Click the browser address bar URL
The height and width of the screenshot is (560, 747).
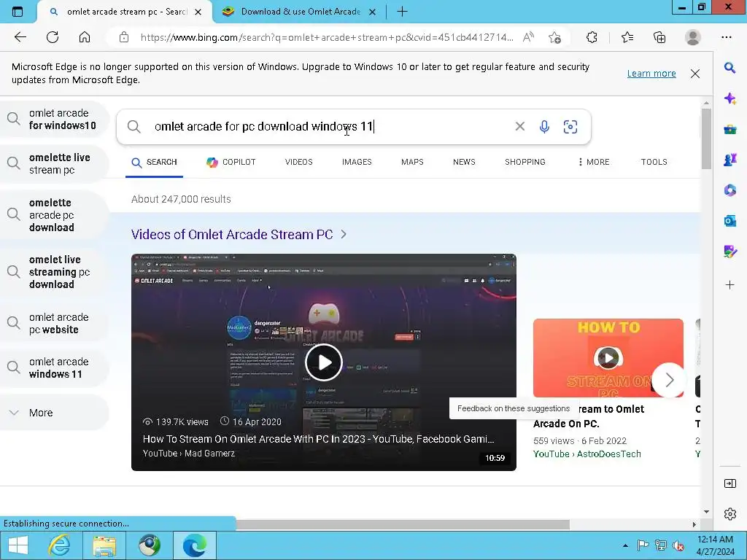[327, 37]
